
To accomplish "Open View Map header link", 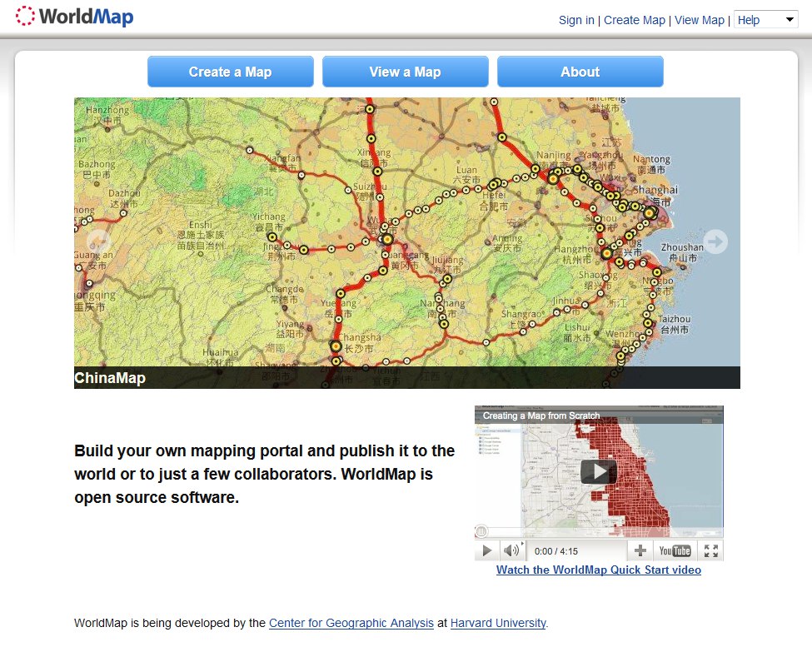I will point(699,20).
